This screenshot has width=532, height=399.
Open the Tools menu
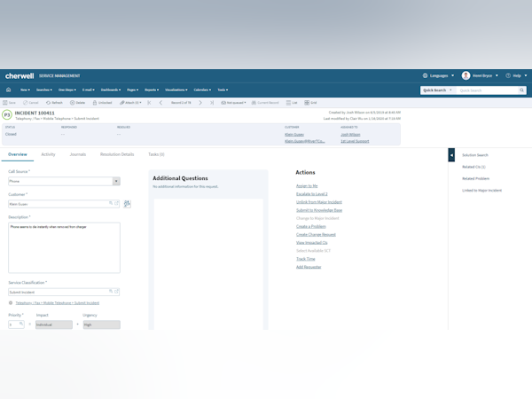coord(223,90)
